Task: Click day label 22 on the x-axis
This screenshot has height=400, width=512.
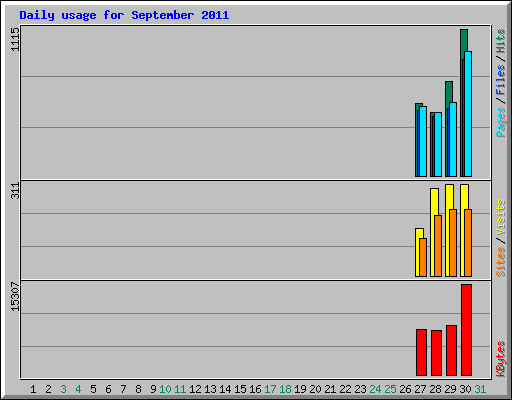Action: pyautogui.click(x=345, y=389)
